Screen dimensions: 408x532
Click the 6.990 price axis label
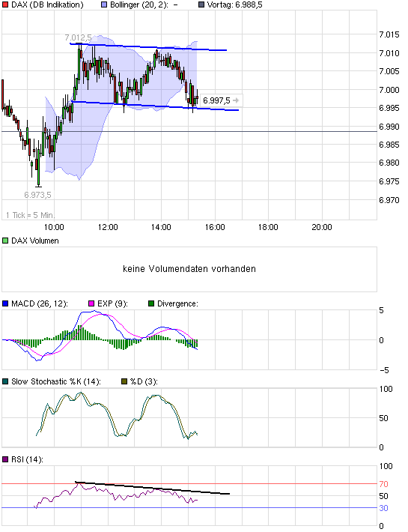coord(389,127)
